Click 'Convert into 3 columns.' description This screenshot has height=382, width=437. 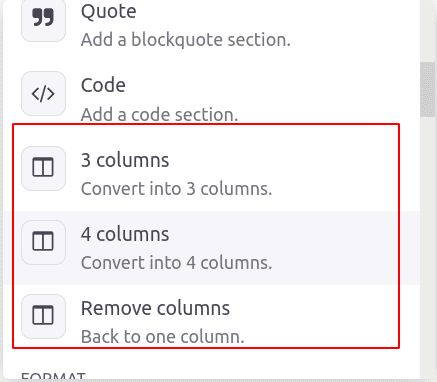click(x=176, y=189)
